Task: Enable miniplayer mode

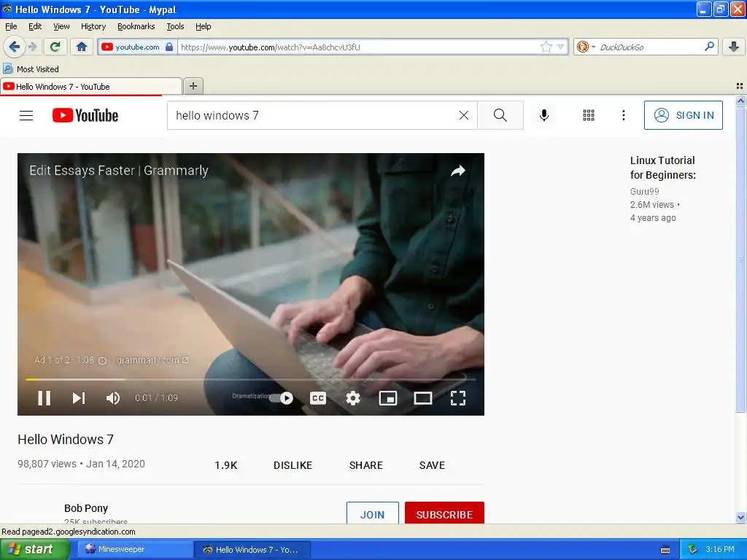Action: [x=388, y=397]
